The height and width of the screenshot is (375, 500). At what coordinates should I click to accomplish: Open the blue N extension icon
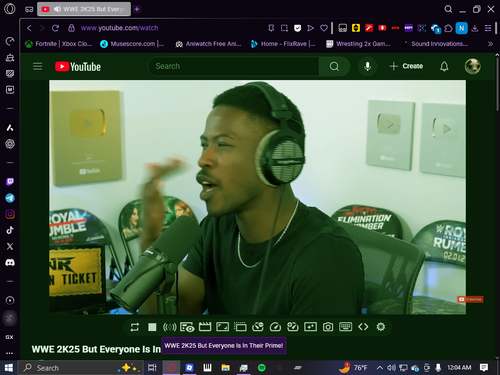tap(462, 28)
